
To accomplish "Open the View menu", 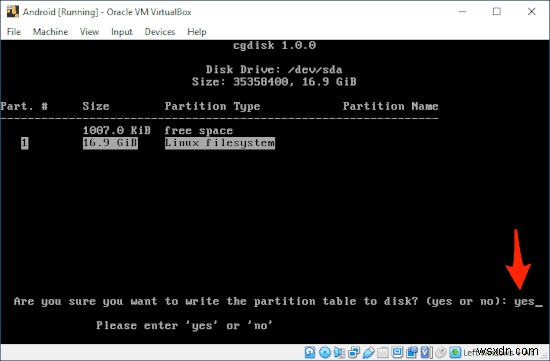I will [89, 32].
